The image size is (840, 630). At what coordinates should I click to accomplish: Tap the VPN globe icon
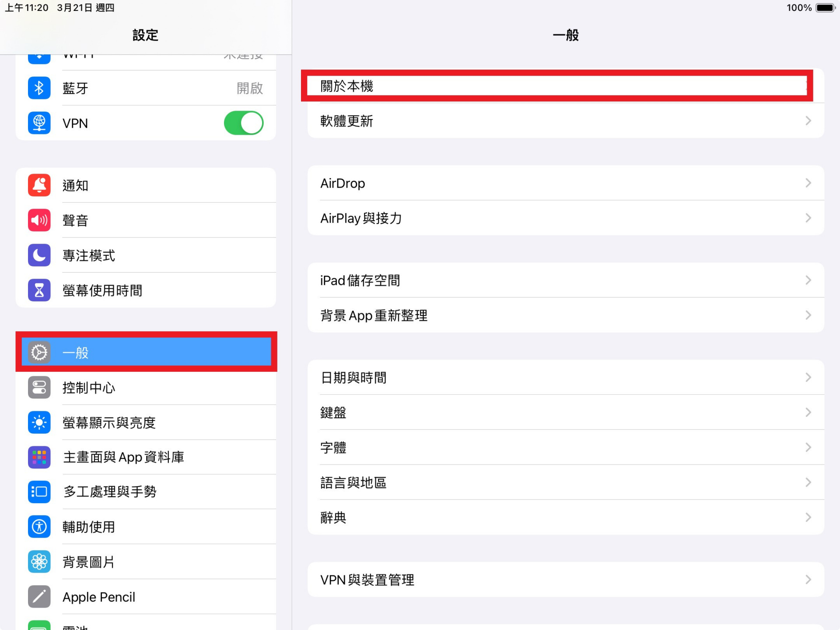click(x=39, y=123)
